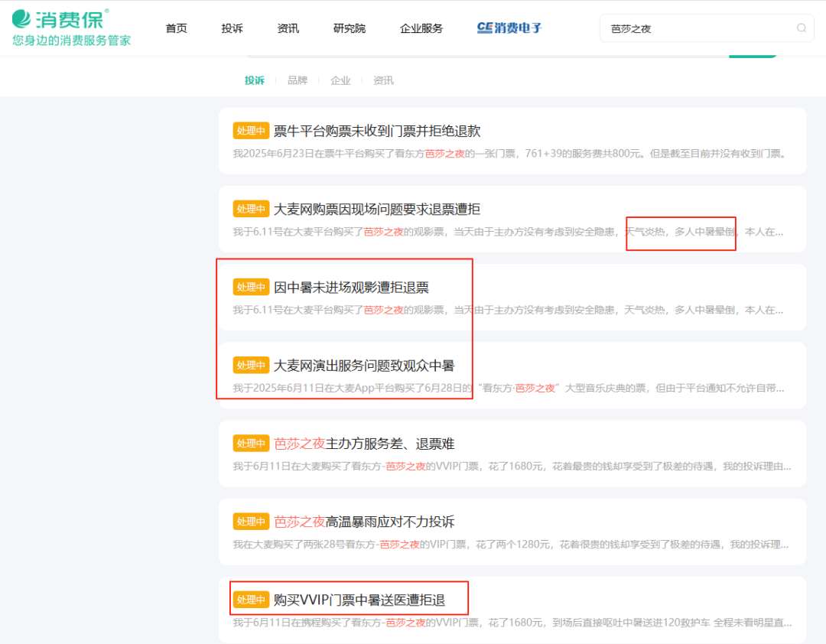Switch to the 企业 results tab
This screenshot has width=826, height=644.
pyautogui.click(x=340, y=80)
